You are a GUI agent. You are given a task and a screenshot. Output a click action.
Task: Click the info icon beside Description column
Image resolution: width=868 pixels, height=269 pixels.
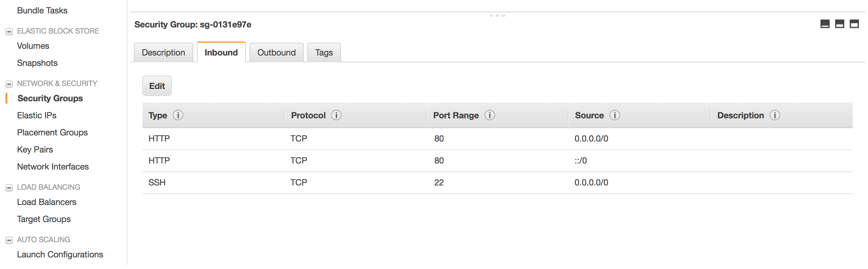click(x=775, y=115)
